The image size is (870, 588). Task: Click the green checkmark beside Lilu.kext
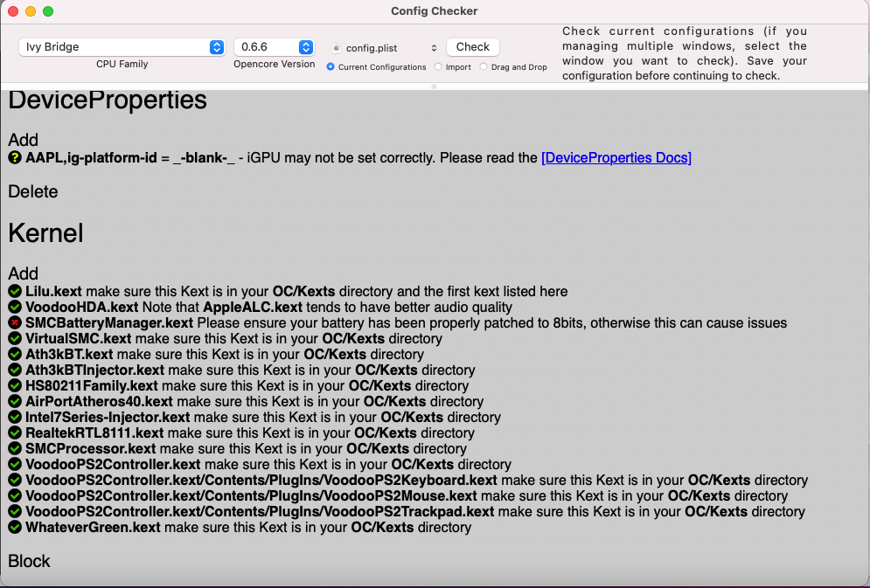click(15, 291)
